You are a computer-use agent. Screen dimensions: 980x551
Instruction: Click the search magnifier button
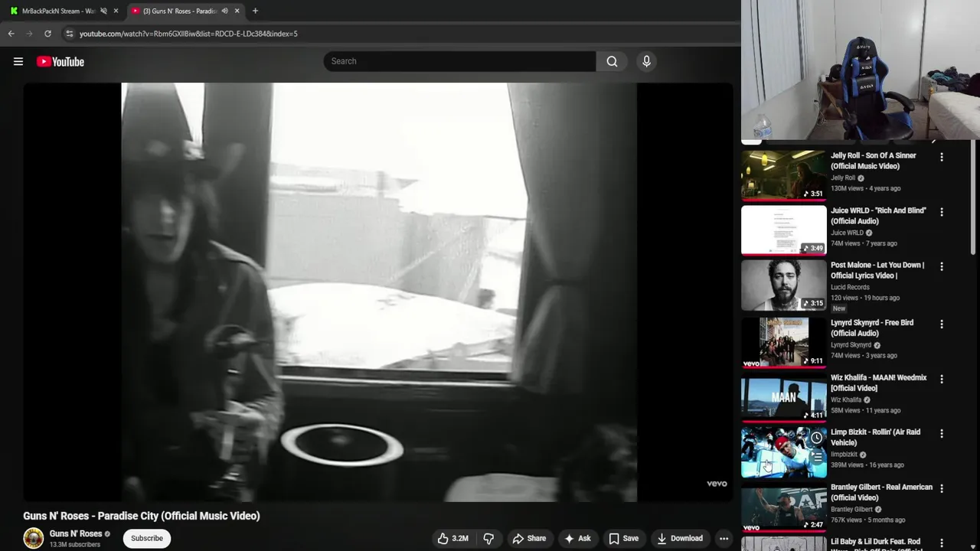(612, 61)
